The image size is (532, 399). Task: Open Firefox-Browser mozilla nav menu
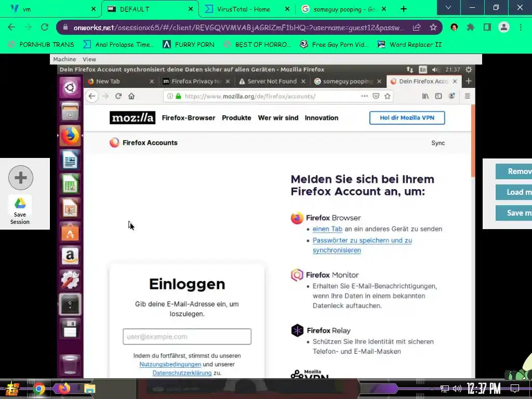(x=189, y=118)
